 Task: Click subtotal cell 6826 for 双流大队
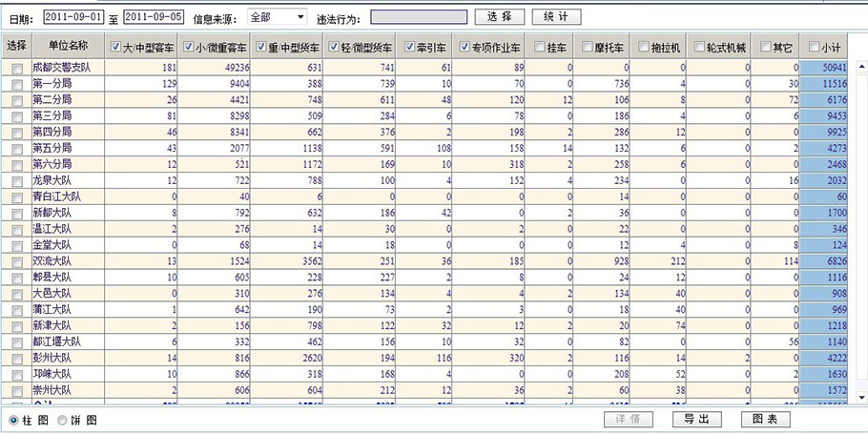click(823, 260)
